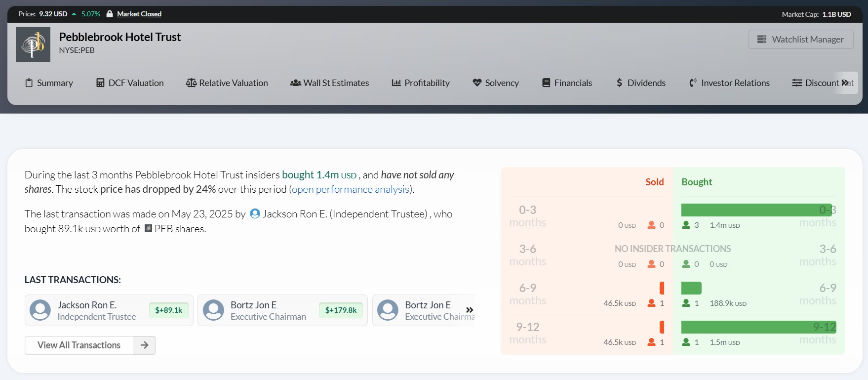
Task: Click the 9.32 USD price value
Action: pyautogui.click(x=53, y=14)
